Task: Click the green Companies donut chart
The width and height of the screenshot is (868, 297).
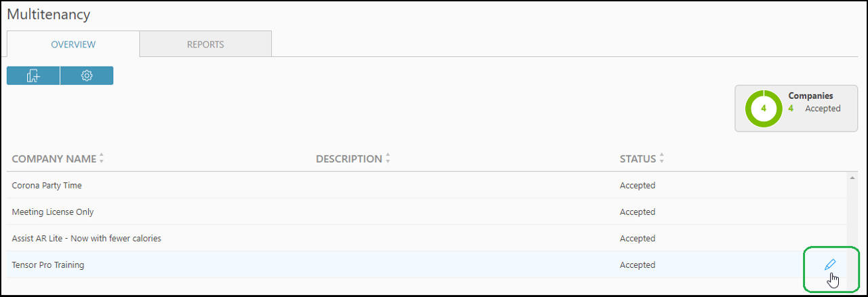Action: click(764, 108)
